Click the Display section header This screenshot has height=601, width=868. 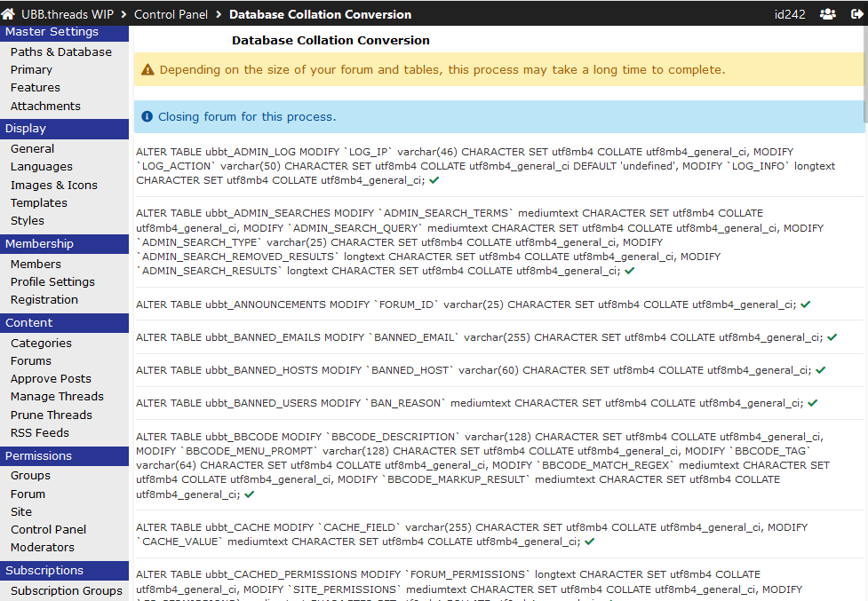(x=64, y=129)
